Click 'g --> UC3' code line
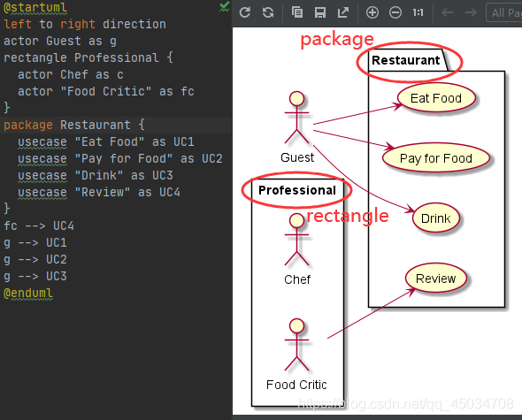Viewport: 522px width, 420px height. coord(35,276)
